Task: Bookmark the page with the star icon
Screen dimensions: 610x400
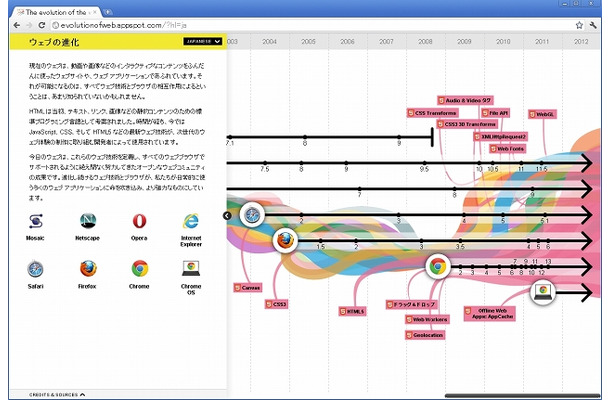Action: point(579,25)
